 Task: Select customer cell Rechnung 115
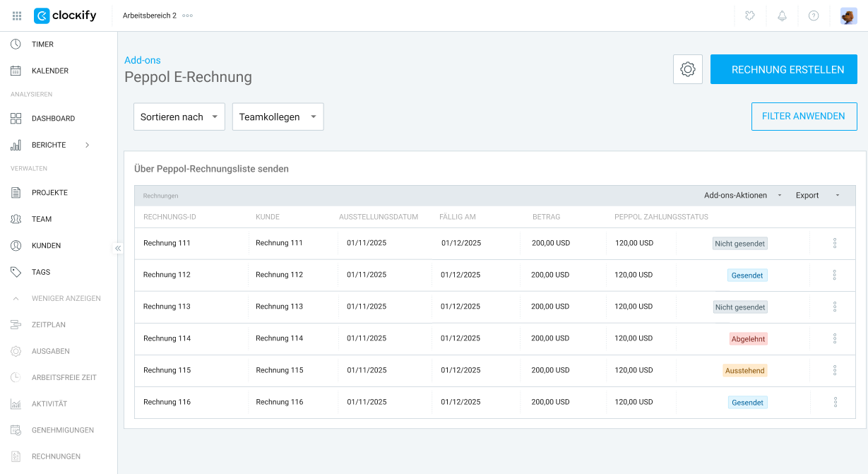click(280, 370)
